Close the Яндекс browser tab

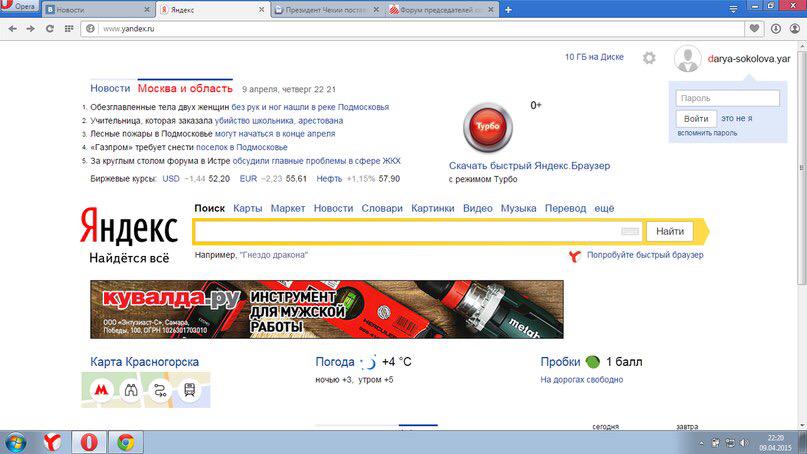(261, 10)
